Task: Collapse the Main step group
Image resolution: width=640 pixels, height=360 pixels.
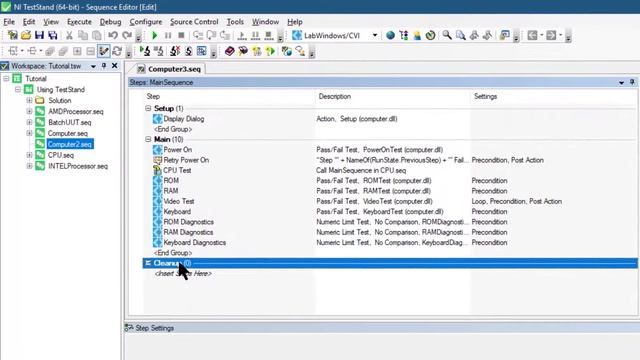Action: tap(148, 139)
